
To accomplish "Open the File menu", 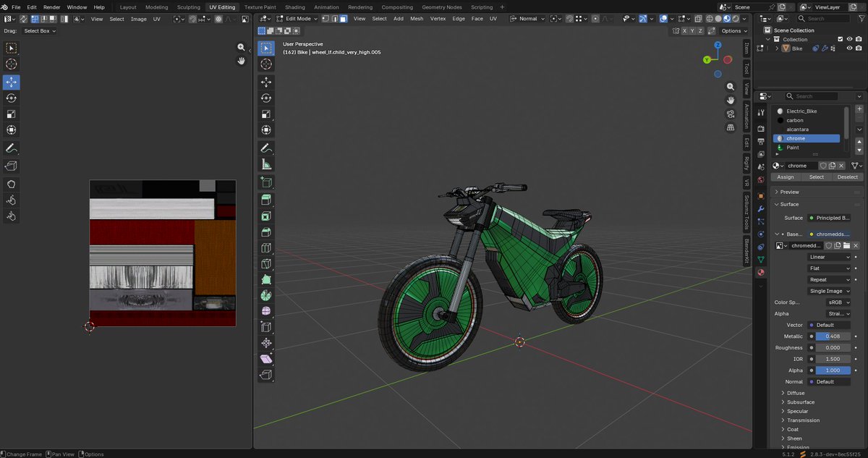I will tap(16, 7).
